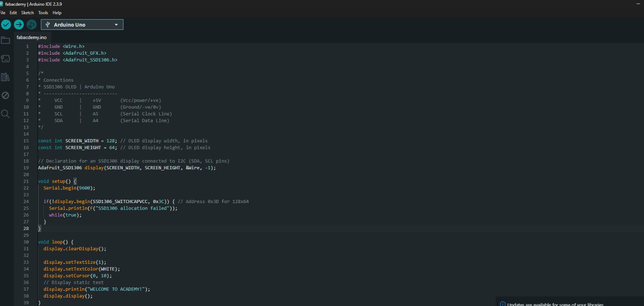
Task: Click the VCC +5V connection comment row
Action: pyautogui.click(x=99, y=101)
